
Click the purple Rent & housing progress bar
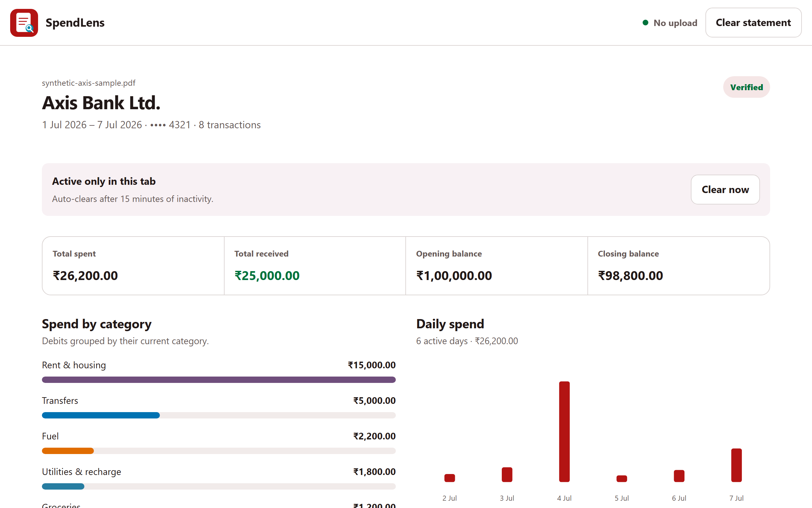coord(219,380)
